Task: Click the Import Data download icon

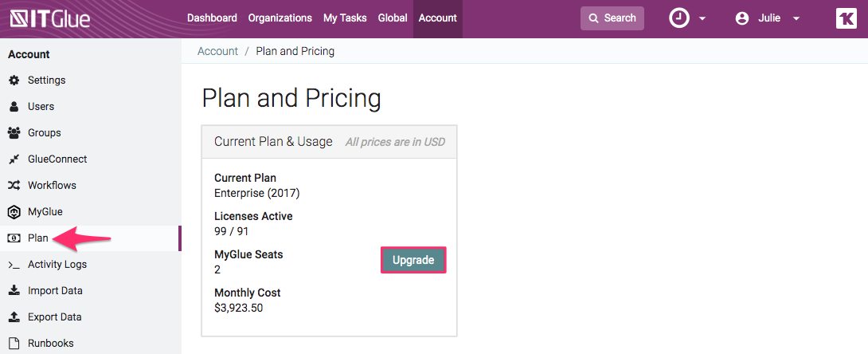Action: click(x=14, y=290)
